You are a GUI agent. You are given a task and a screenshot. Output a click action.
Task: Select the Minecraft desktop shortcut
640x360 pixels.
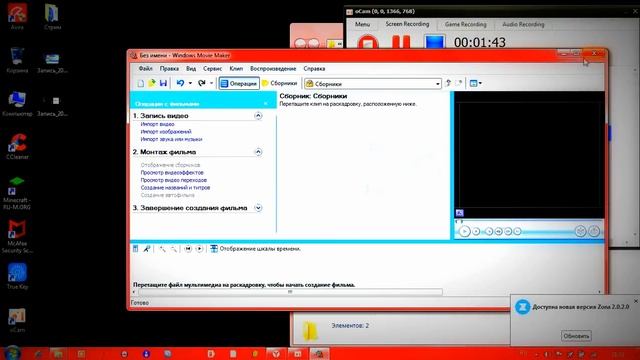tap(17, 193)
